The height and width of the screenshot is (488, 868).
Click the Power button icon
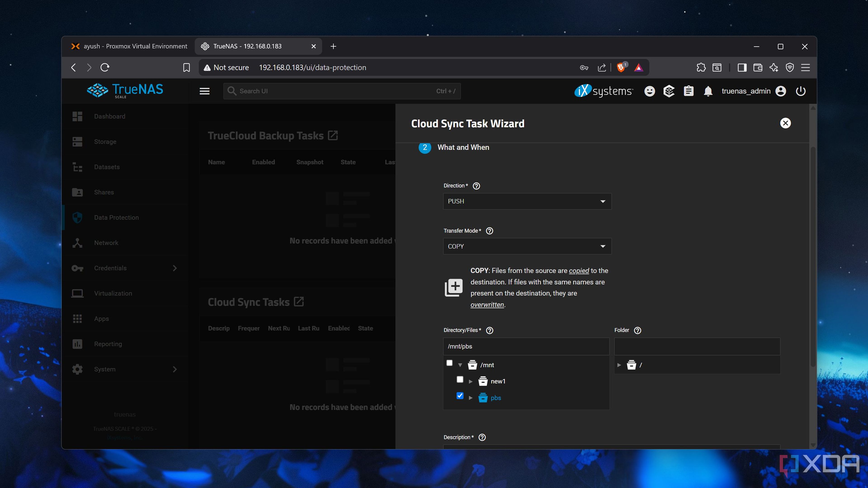click(801, 91)
